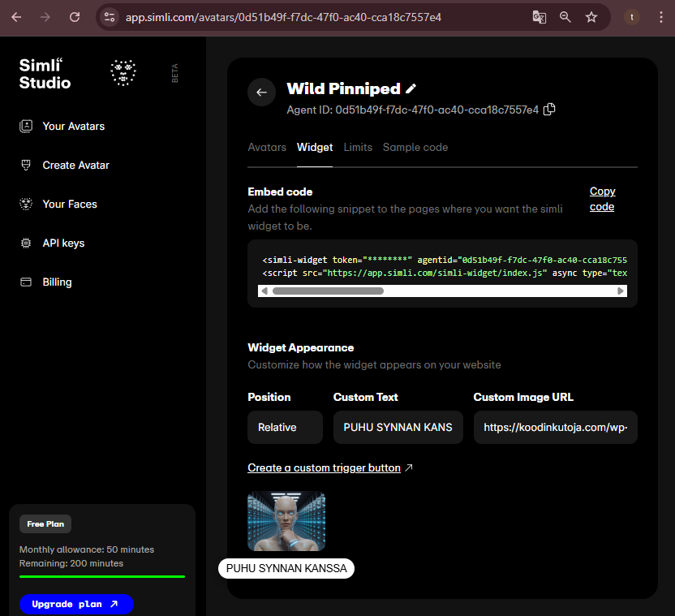Click the Copy code link
Screen dimensions: 675x616
(x=602, y=199)
